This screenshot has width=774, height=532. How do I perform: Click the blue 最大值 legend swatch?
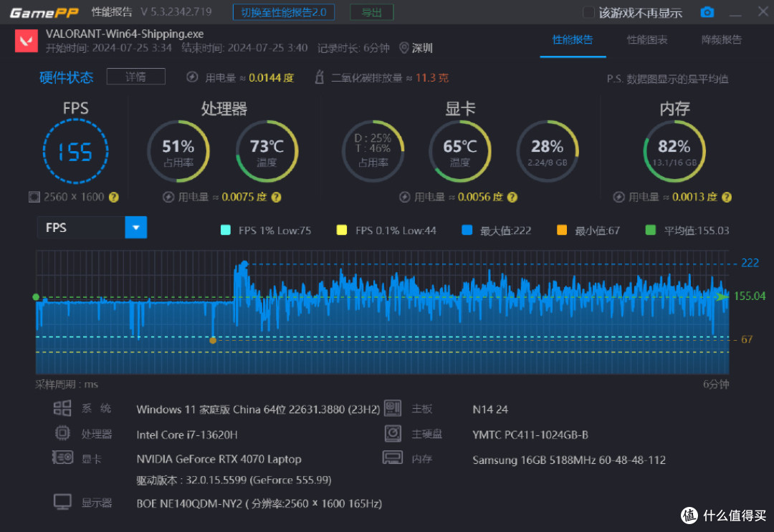tap(467, 231)
